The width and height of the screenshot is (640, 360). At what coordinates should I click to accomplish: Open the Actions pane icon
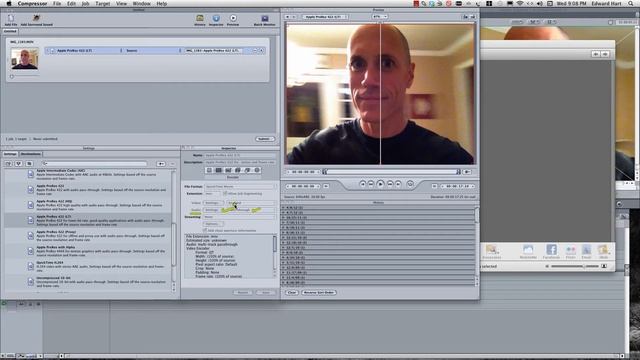tap(257, 170)
